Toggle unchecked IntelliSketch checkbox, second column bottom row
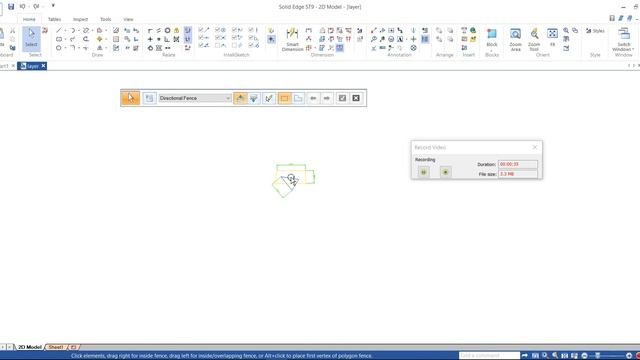Image resolution: width=640 pixels, height=360 pixels. 218,45
